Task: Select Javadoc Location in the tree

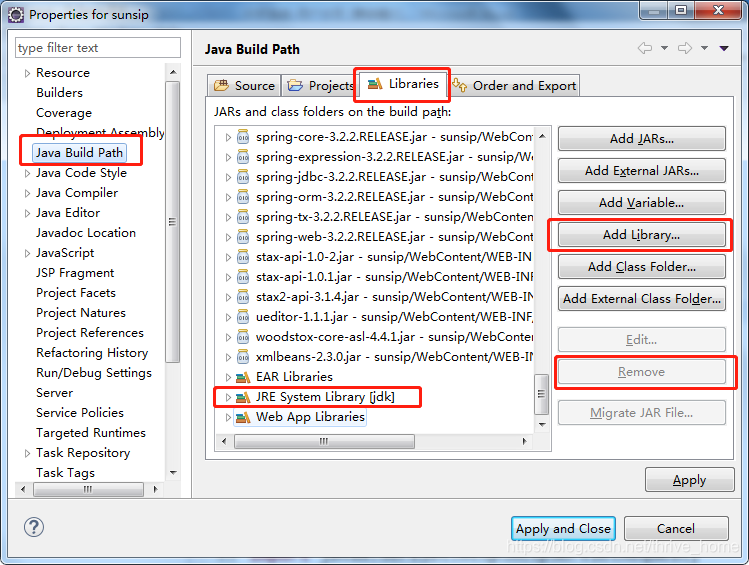Action: (86, 233)
